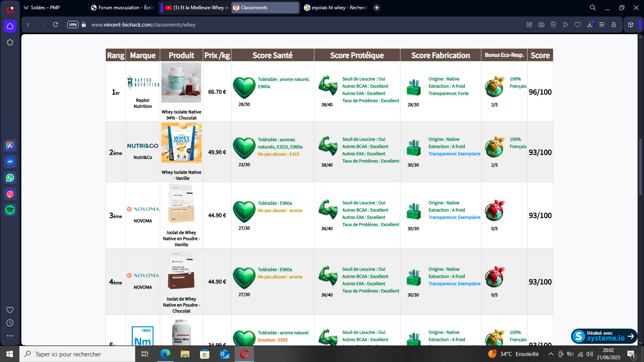Click Novoma Isolat Vanille product image
Screen dimensions: 644x362
click(182, 203)
